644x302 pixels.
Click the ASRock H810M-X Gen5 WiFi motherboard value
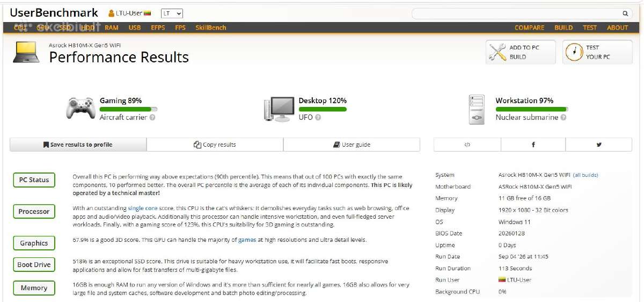[535, 187]
